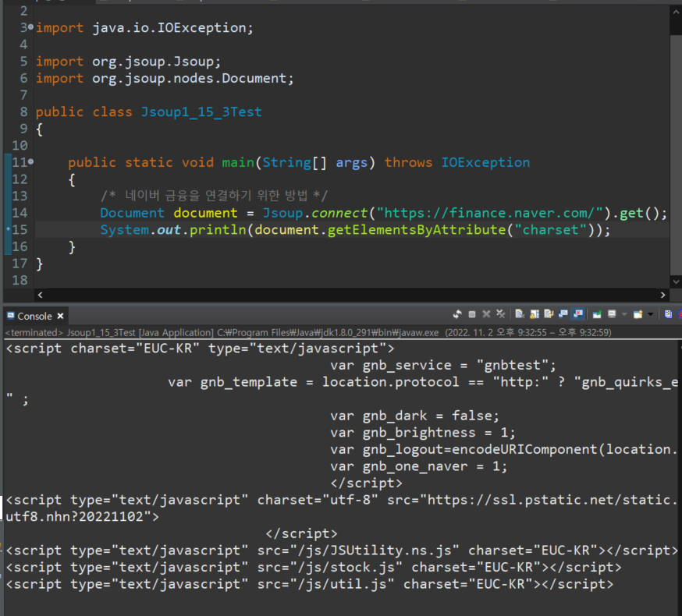Screen dimensions: 682x616
Task: Click console line with src="/js/stock.js"
Action: tap(313, 568)
